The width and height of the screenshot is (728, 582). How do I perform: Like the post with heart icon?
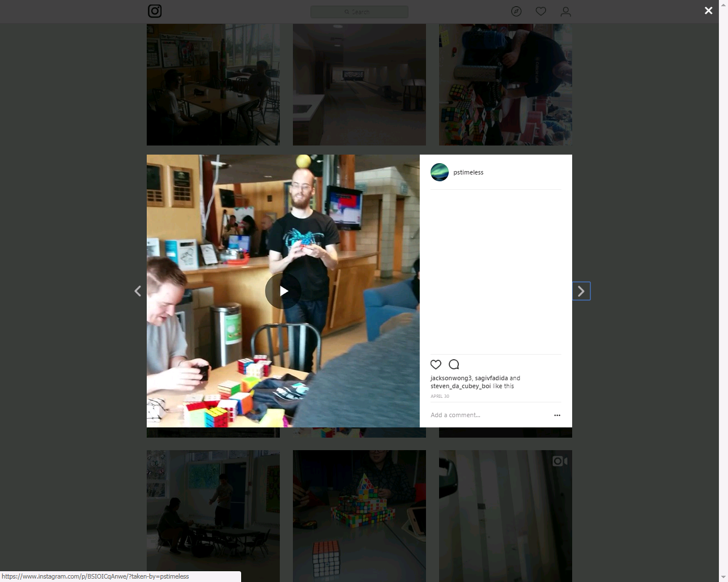436,364
